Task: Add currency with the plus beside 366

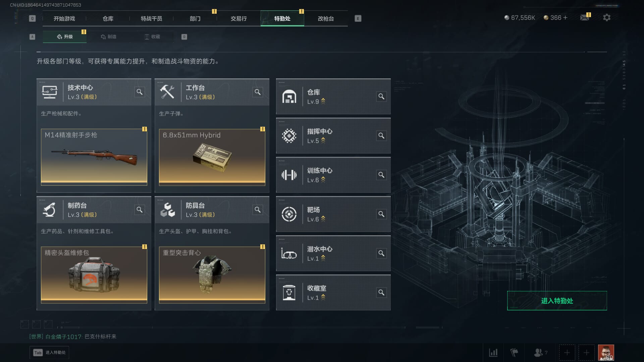Action: (566, 17)
